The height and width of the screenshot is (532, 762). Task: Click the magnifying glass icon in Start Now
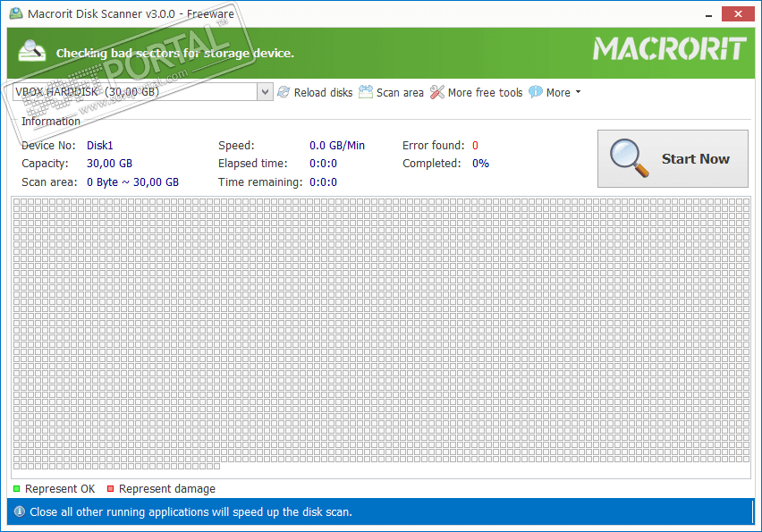tap(629, 158)
